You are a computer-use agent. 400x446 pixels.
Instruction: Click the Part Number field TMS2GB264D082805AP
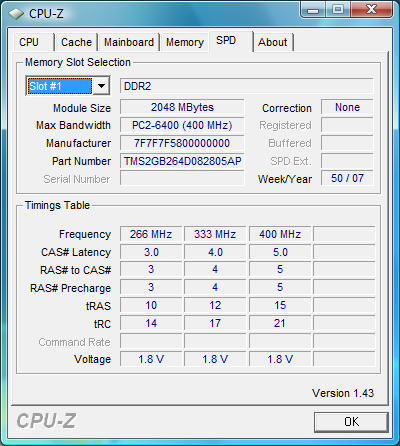coord(182,161)
